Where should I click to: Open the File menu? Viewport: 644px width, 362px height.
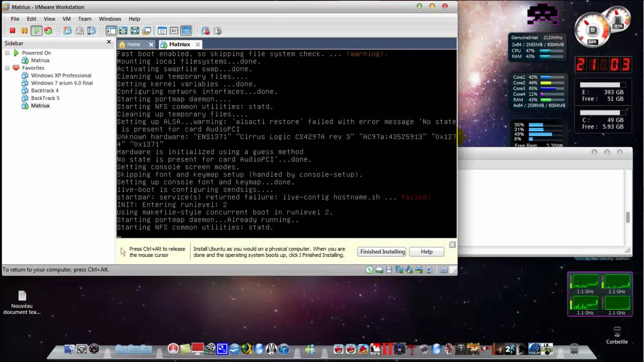(x=15, y=19)
